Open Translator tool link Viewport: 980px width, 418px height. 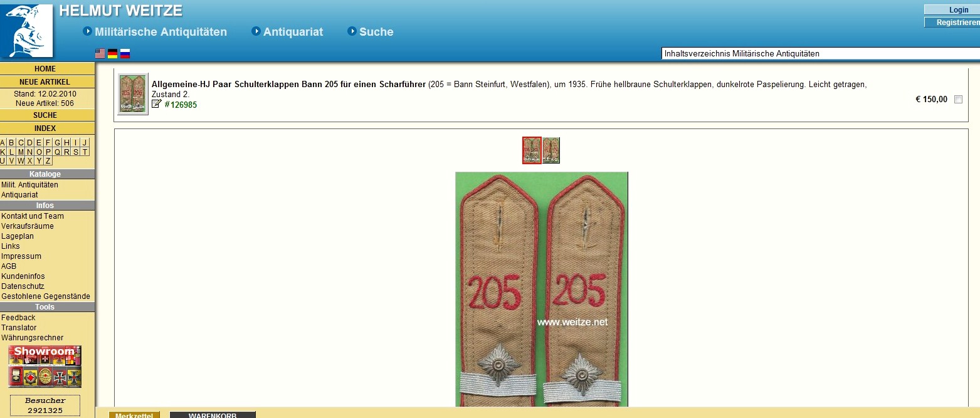pyautogui.click(x=19, y=328)
